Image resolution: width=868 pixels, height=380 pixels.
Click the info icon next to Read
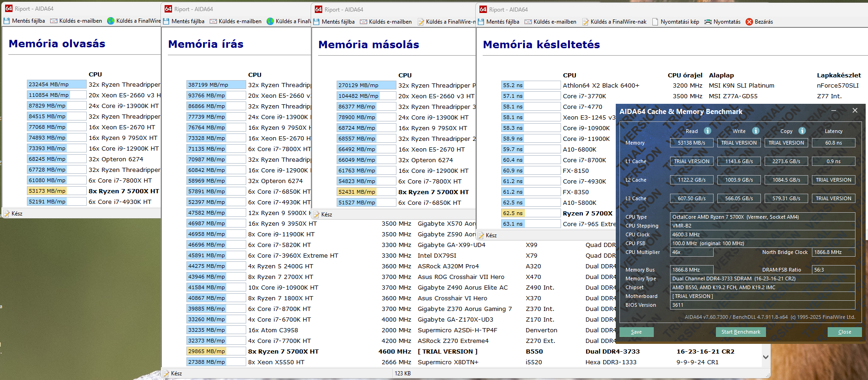coord(708,131)
